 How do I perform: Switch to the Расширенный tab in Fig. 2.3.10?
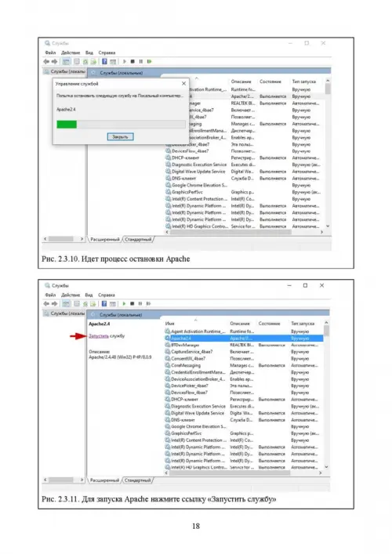point(105,240)
